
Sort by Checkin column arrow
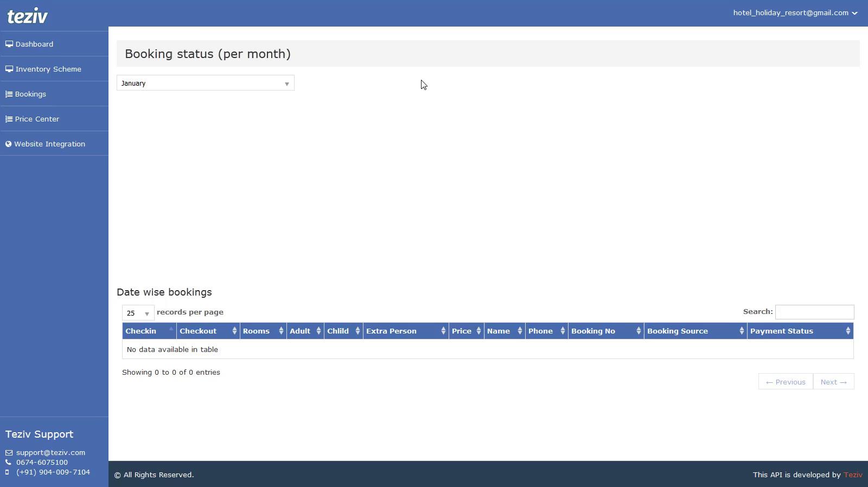click(171, 329)
